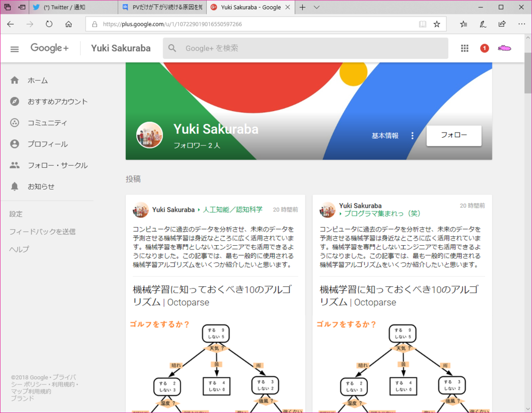
Task: Click browser forward arrow
Action: [30, 24]
